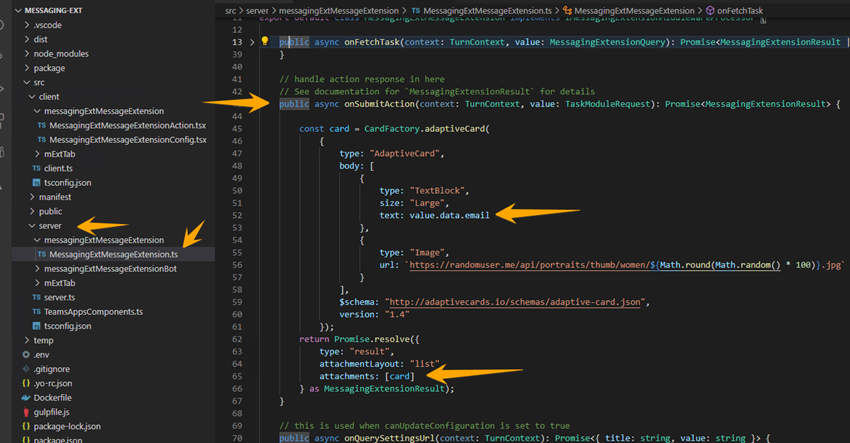Unfold the onFetchTask method at line 13
The width and height of the screenshot is (850, 443).
(x=252, y=42)
